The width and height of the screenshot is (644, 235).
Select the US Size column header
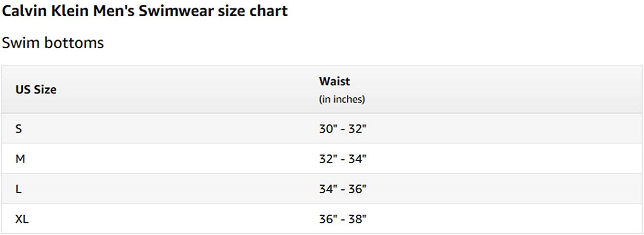36,90
